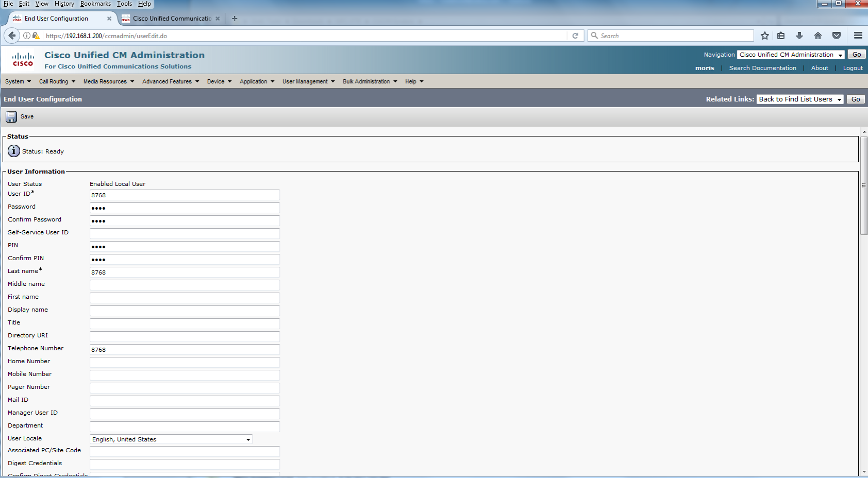This screenshot has height=478, width=868.
Task: Go to the Firefox home icon
Action: point(818,36)
